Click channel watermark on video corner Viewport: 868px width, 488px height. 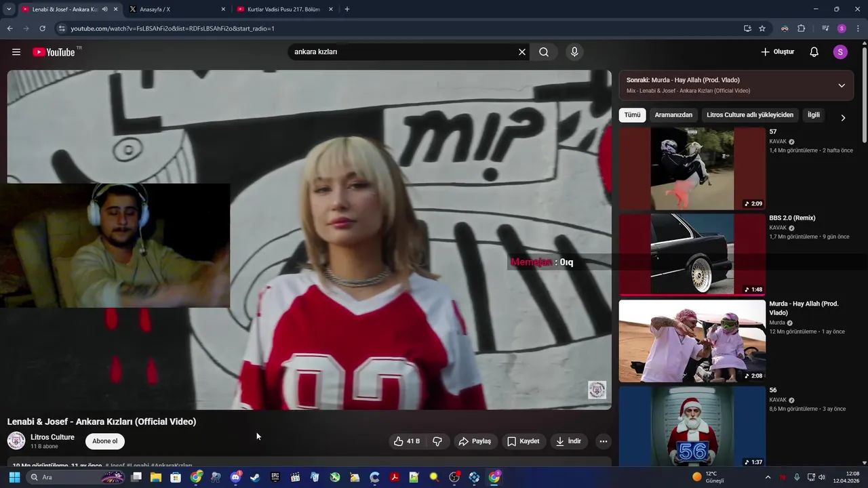click(597, 390)
